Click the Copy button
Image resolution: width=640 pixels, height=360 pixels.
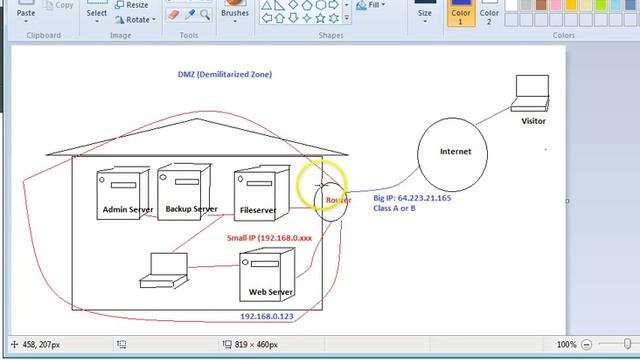pos(59,5)
